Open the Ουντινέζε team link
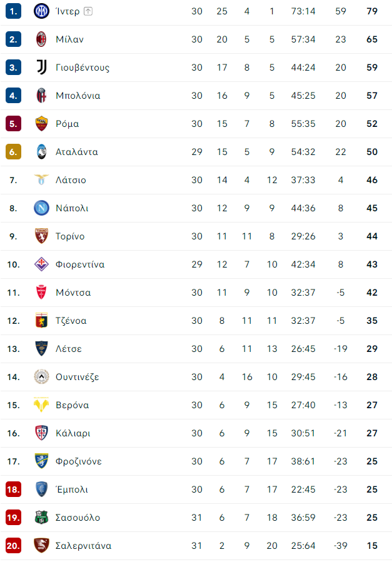392x567 pixels. 77,377
